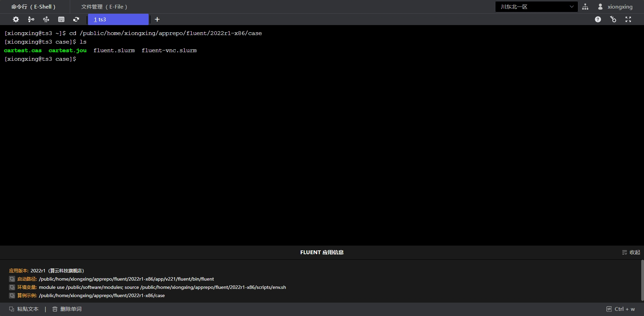Switch to 文件管理 (E-File) tab

104,7
